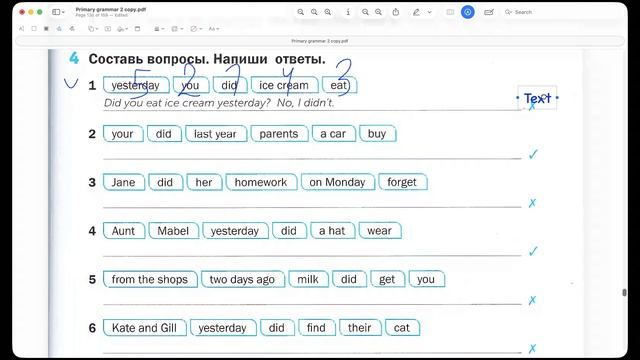Click the word 'buy' in row 2
This screenshot has width=640, height=360.
coord(377,133)
